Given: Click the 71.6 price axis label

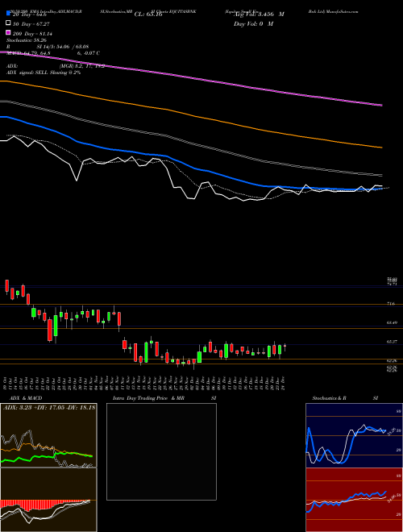Looking at the screenshot, I should point(391,304).
